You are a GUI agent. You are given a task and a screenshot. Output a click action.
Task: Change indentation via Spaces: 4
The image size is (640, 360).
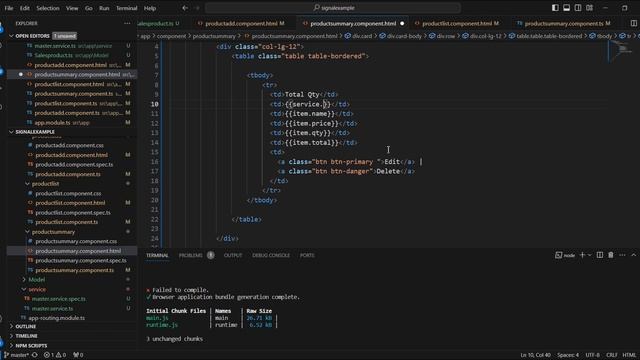568,355
